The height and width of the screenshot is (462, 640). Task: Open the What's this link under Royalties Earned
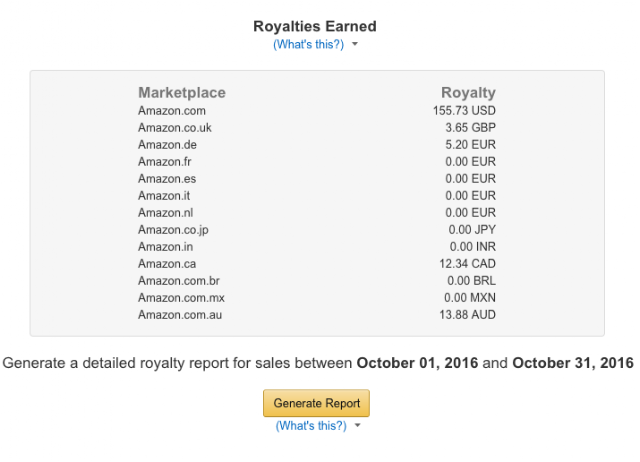tap(309, 44)
